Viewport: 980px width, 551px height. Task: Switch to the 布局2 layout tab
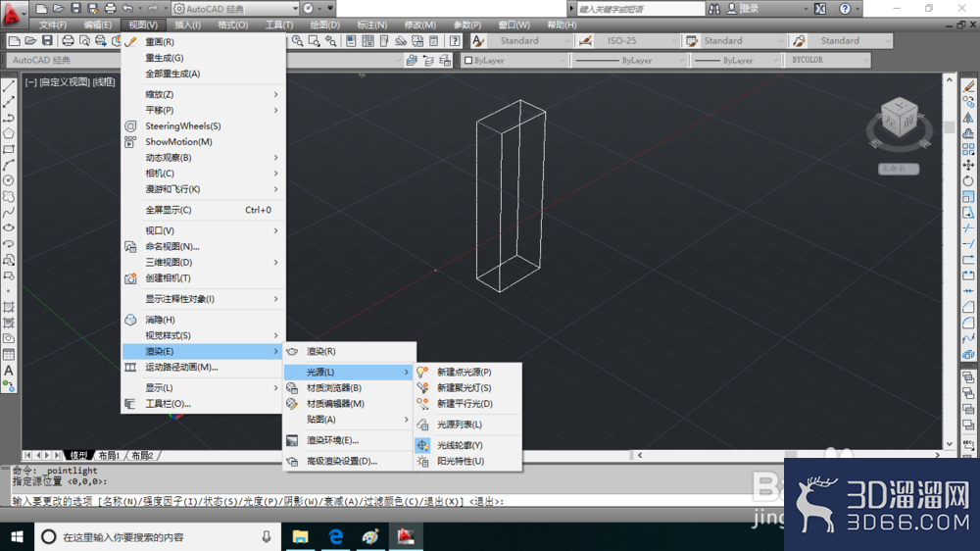pos(142,456)
